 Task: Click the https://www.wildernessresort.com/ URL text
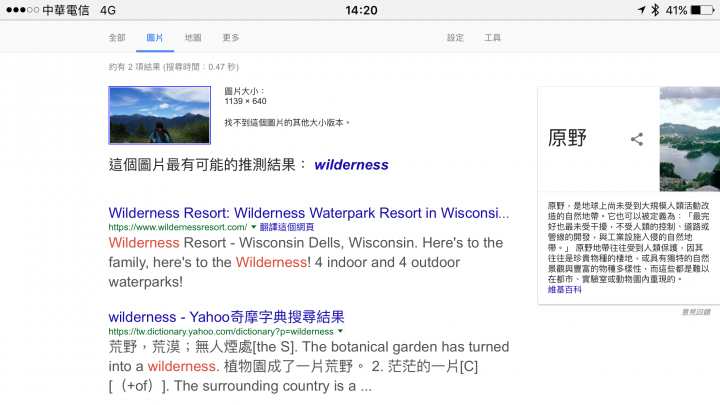pos(178,227)
